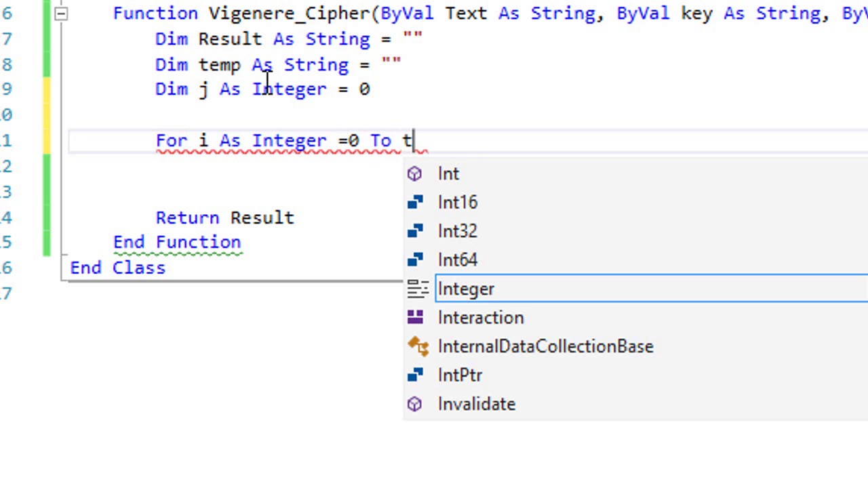Click the Invalidate method icon
Image resolution: width=868 pixels, height=488 pixels.
pos(414,404)
